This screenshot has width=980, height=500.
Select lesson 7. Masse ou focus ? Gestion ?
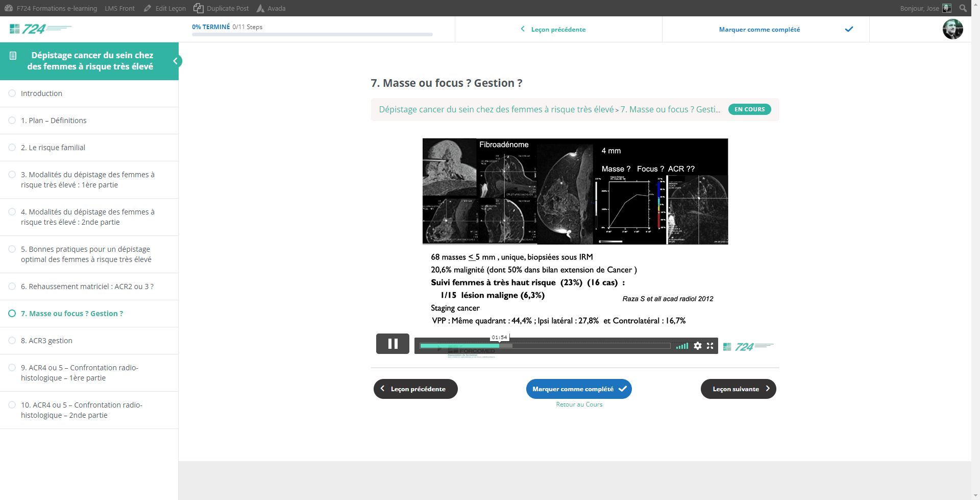(x=72, y=314)
